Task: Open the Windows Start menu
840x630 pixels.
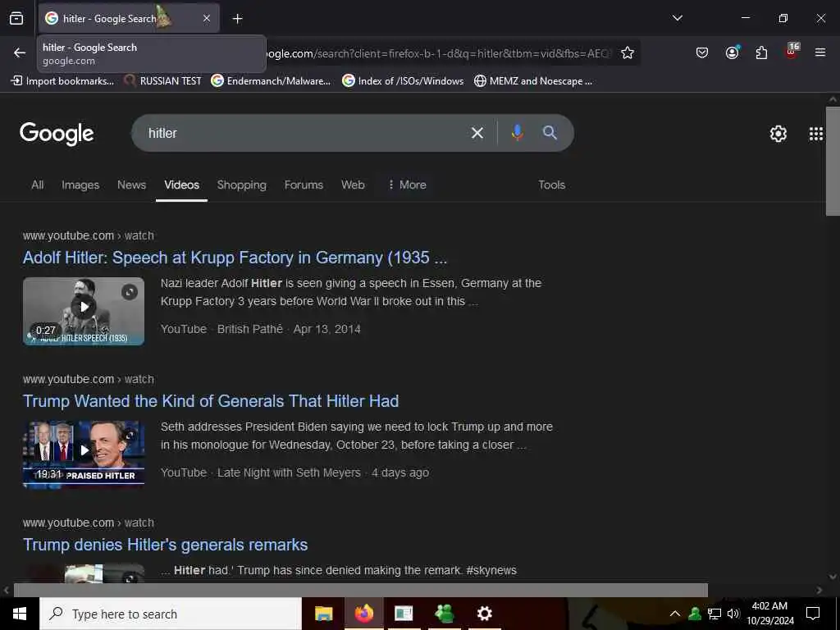Action: click(x=20, y=614)
